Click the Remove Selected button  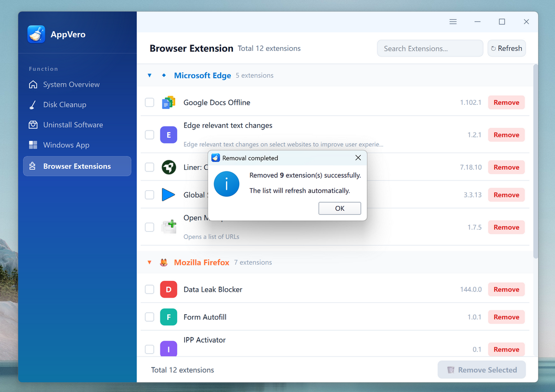(482, 370)
